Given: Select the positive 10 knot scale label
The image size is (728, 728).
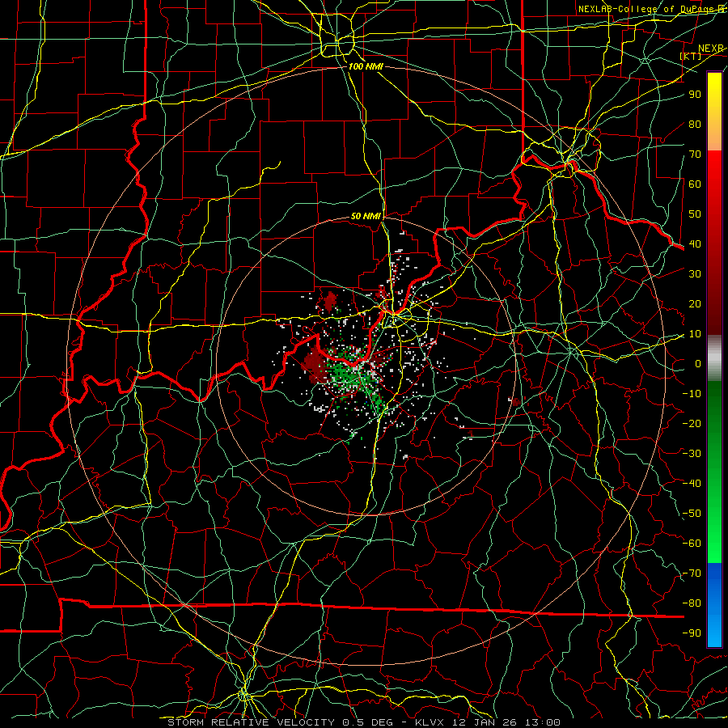Looking at the screenshot, I should (695, 334).
